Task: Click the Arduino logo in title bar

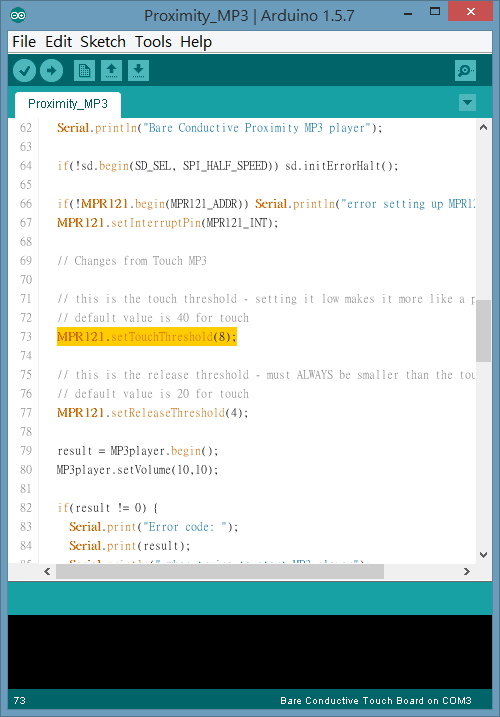Action: coord(18,16)
